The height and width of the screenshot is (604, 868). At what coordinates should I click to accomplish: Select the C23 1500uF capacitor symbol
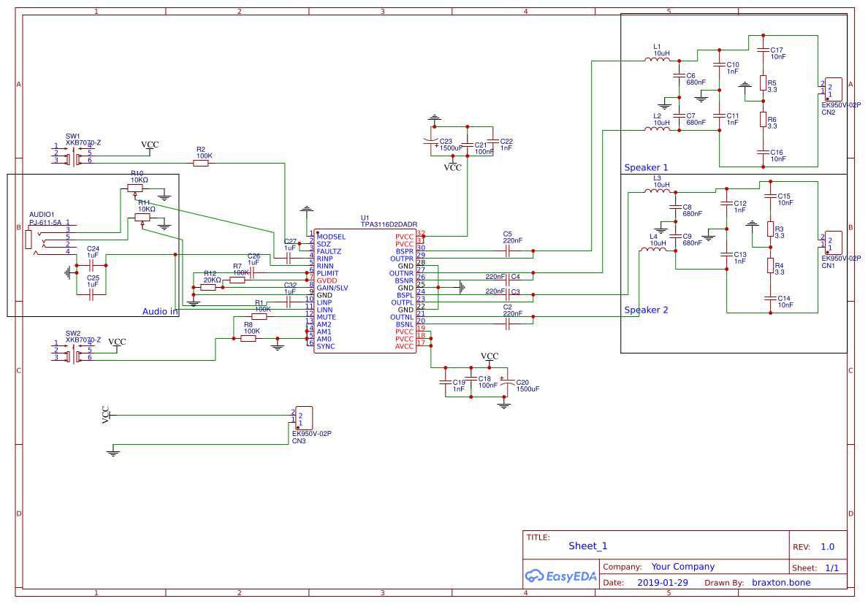point(434,142)
